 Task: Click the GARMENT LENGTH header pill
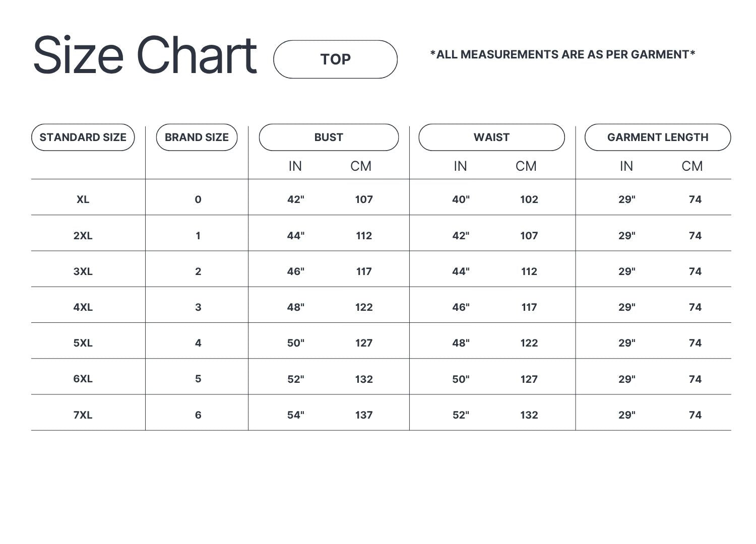click(x=658, y=138)
